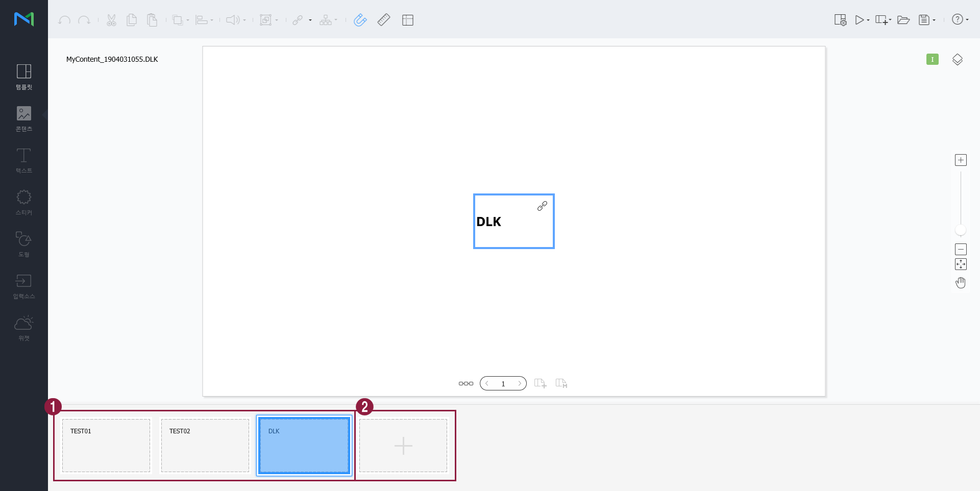Add a new page with plus box
This screenshot has width=980, height=491.
click(403, 446)
